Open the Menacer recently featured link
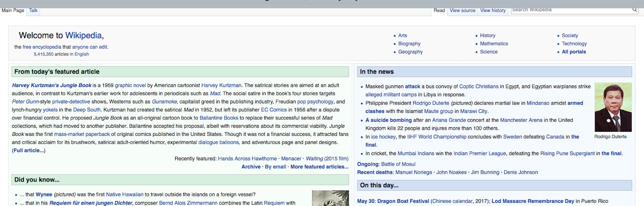The image size is (644, 206). (x=291, y=159)
